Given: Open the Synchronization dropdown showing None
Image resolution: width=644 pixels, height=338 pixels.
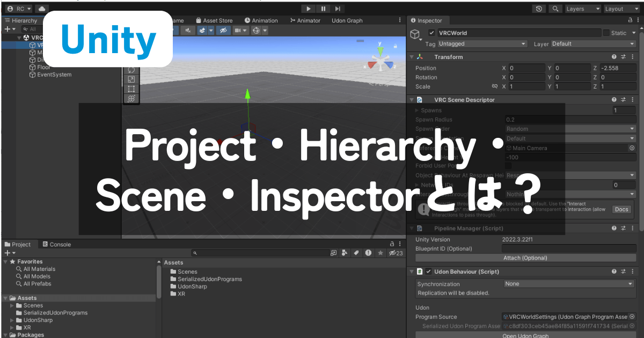Looking at the screenshot, I should pyautogui.click(x=569, y=284).
